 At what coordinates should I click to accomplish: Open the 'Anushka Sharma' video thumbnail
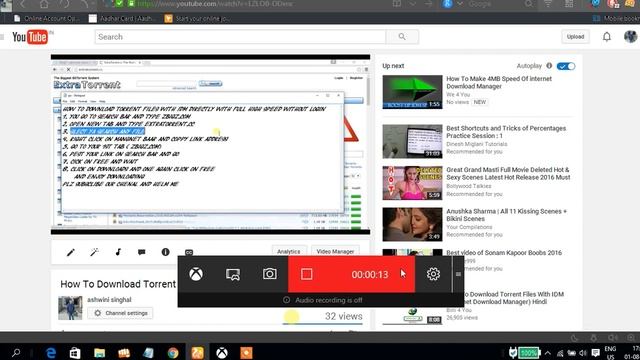pyautogui.click(x=412, y=224)
